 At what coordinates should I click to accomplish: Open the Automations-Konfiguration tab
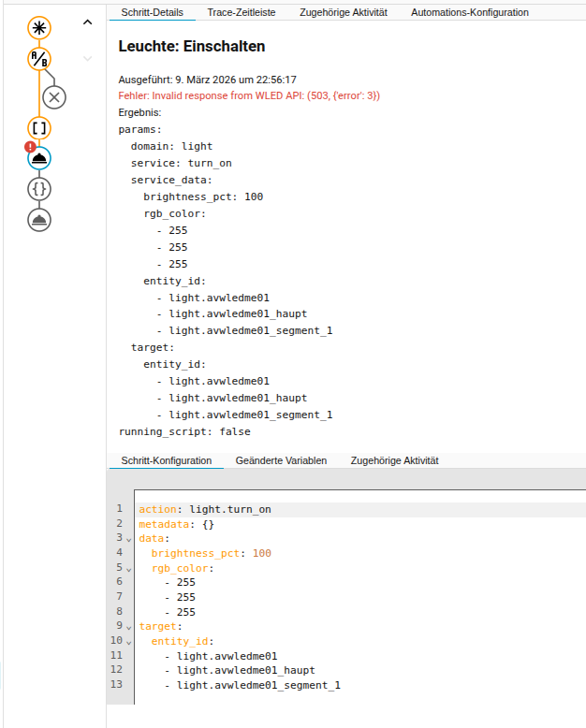(x=469, y=12)
